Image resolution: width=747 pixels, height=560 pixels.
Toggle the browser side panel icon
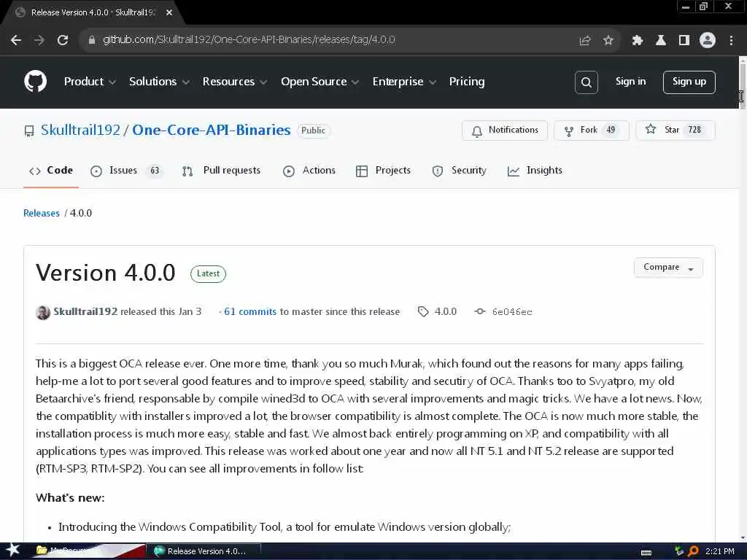(684, 41)
